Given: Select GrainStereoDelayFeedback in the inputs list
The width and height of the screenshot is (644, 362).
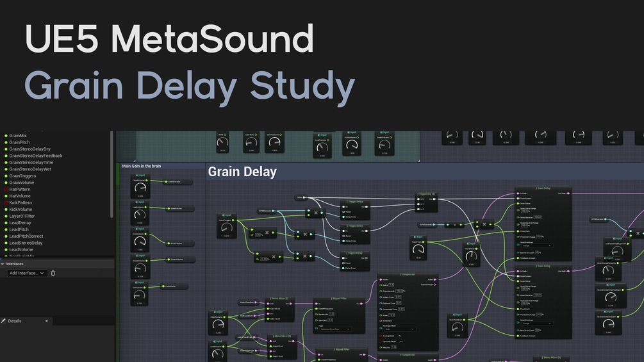Looking at the screenshot, I should click(36, 156).
